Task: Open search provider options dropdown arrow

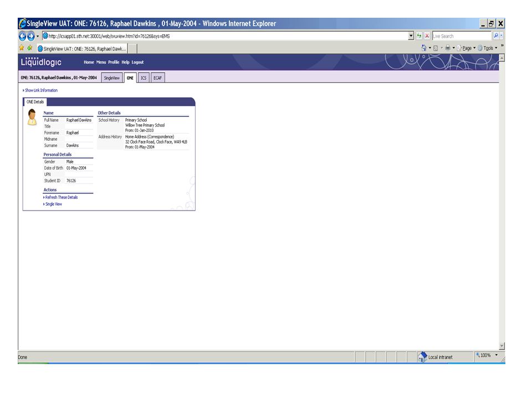Action: (x=502, y=35)
